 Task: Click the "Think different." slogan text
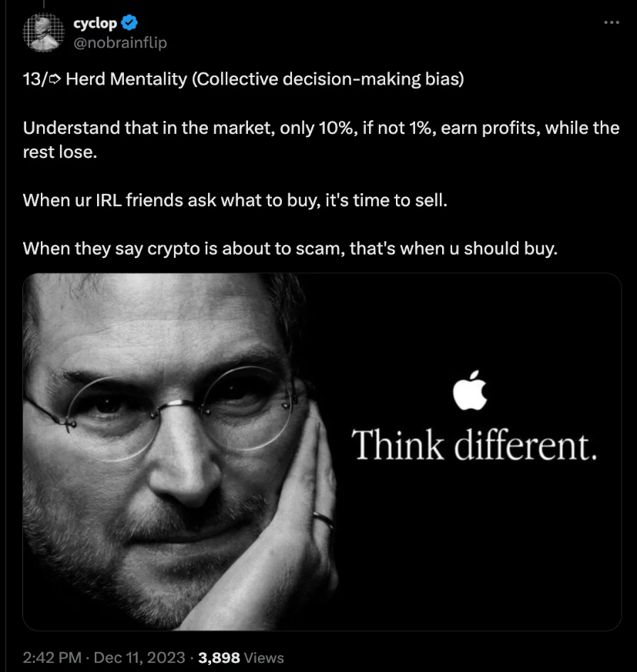pyautogui.click(x=474, y=446)
